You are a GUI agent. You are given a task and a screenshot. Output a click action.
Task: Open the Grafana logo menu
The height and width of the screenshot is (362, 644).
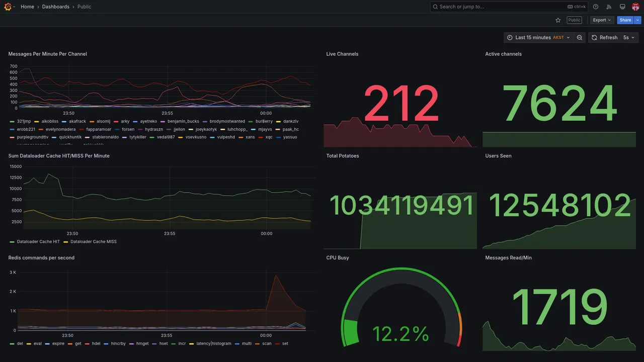tap(8, 7)
